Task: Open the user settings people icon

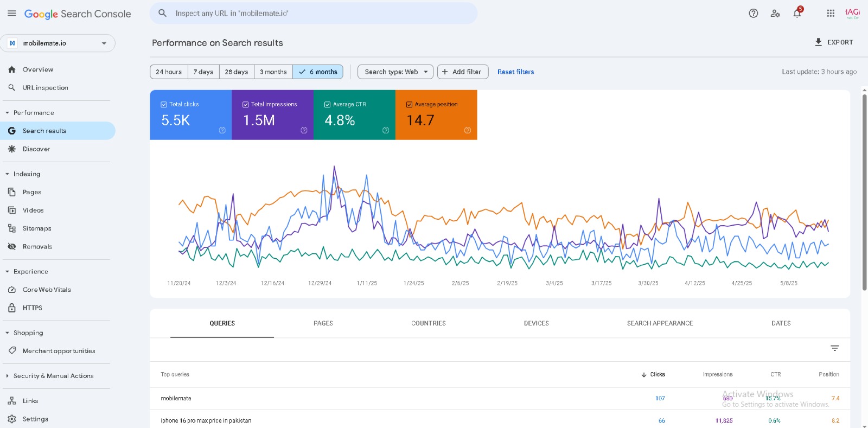Action: (x=775, y=14)
